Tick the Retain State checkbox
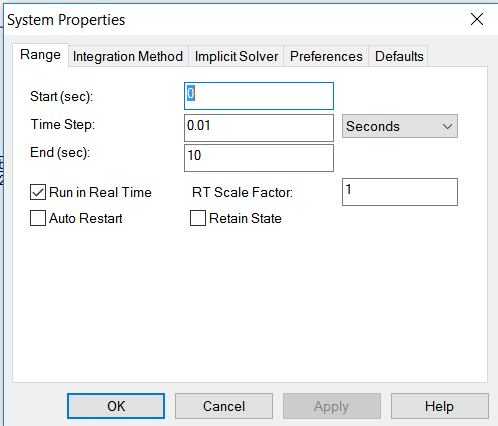Screen dimensions: 498x426 (x=198, y=218)
